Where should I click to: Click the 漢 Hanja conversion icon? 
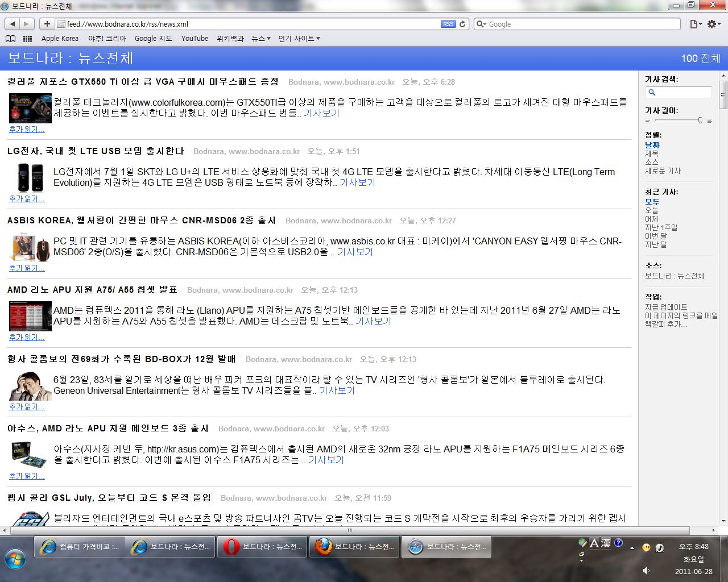click(x=606, y=543)
